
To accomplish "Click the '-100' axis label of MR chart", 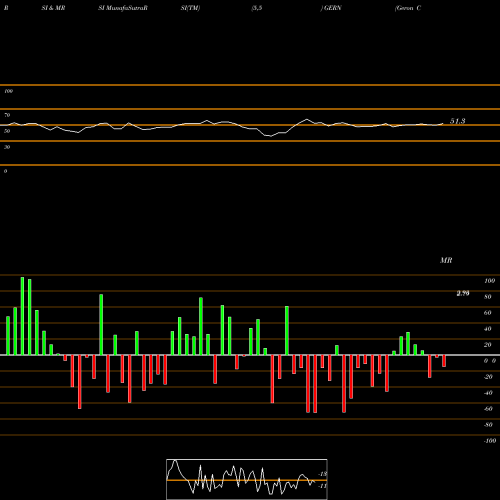I will (x=490, y=441).
